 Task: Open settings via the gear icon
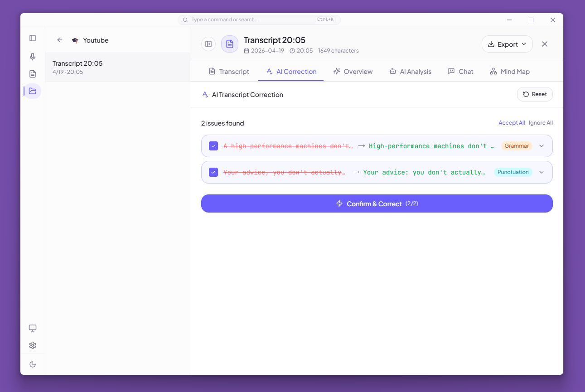(33, 345)
